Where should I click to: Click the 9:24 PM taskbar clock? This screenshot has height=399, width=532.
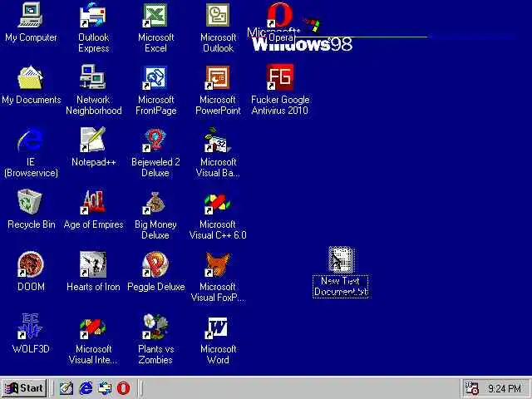tap(505, 388)
